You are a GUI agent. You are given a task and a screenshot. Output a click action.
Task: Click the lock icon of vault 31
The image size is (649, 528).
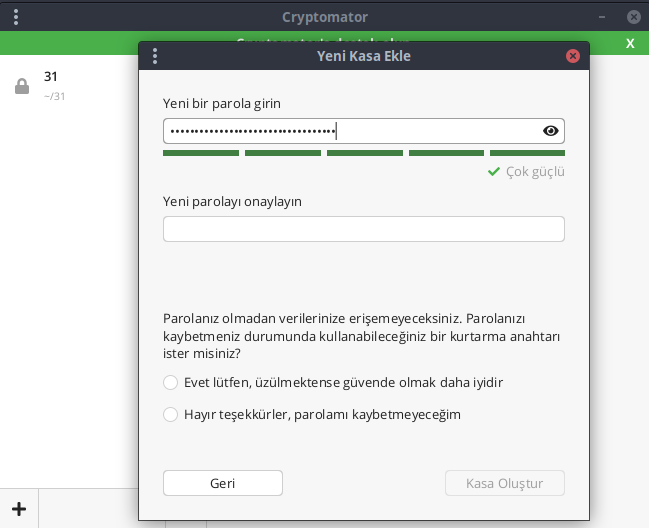21,86
